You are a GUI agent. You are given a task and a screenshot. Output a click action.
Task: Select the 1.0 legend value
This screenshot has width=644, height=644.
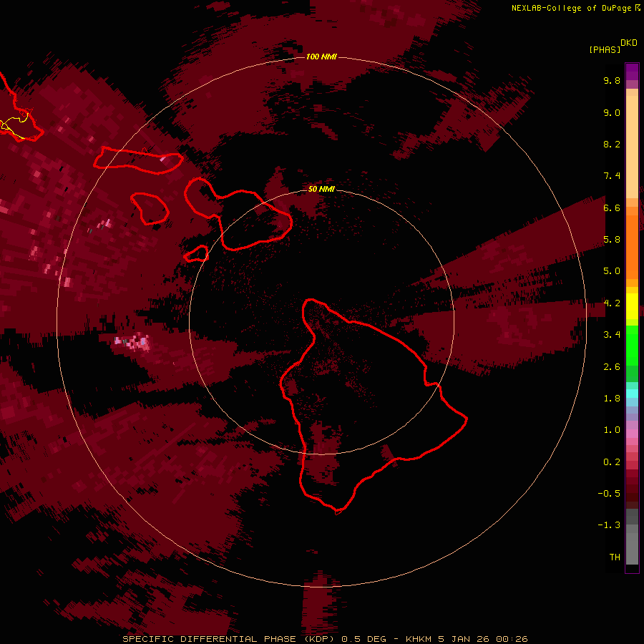pyautogui.click(x=612, y=430)
